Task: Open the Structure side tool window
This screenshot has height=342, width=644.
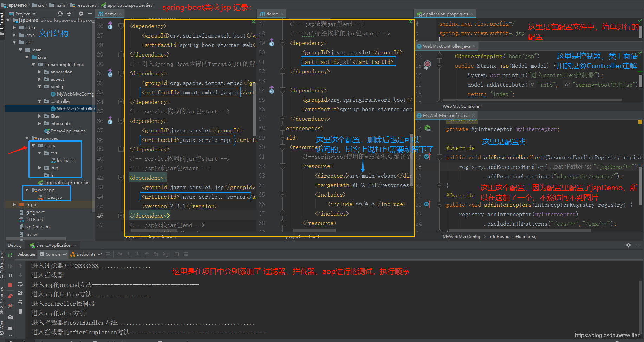Action: coord(2,265)
